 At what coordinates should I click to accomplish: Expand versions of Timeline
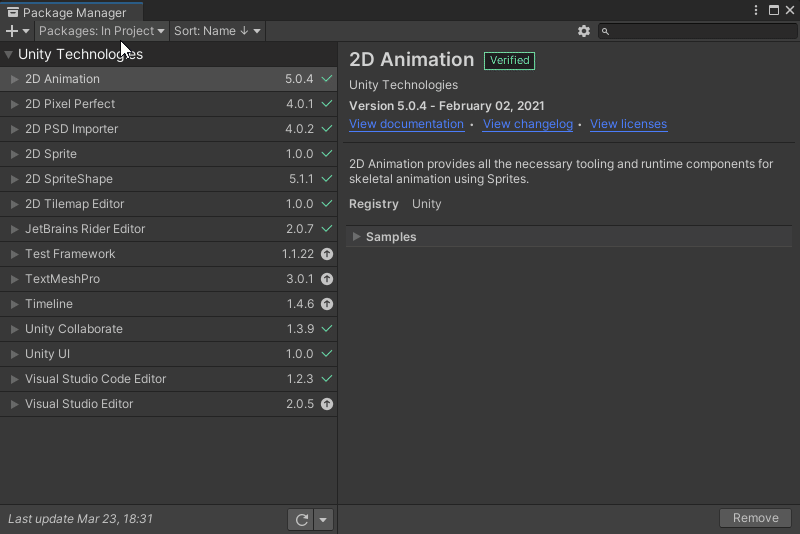click(x=15, y=304)
